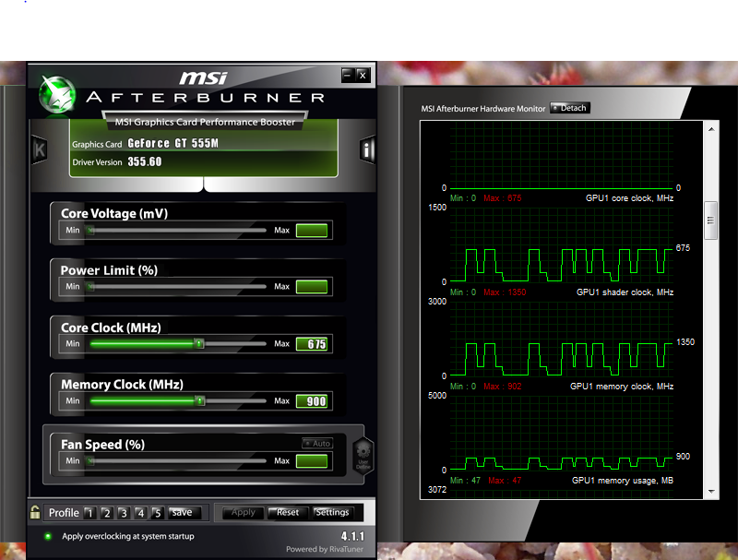Click the version number 4.1.1

[352, 536]
